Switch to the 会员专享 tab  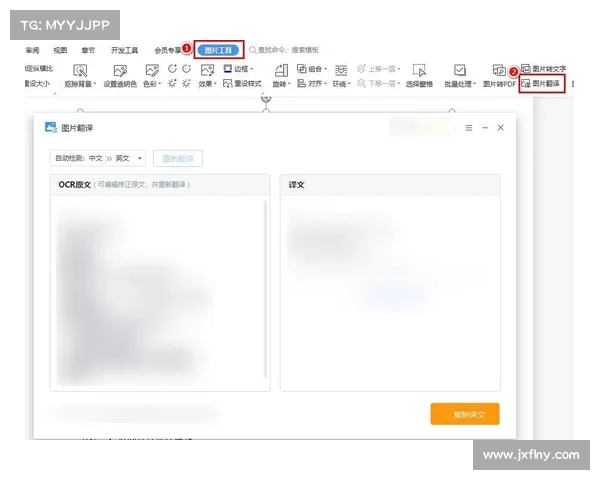[x=168, y=50]
